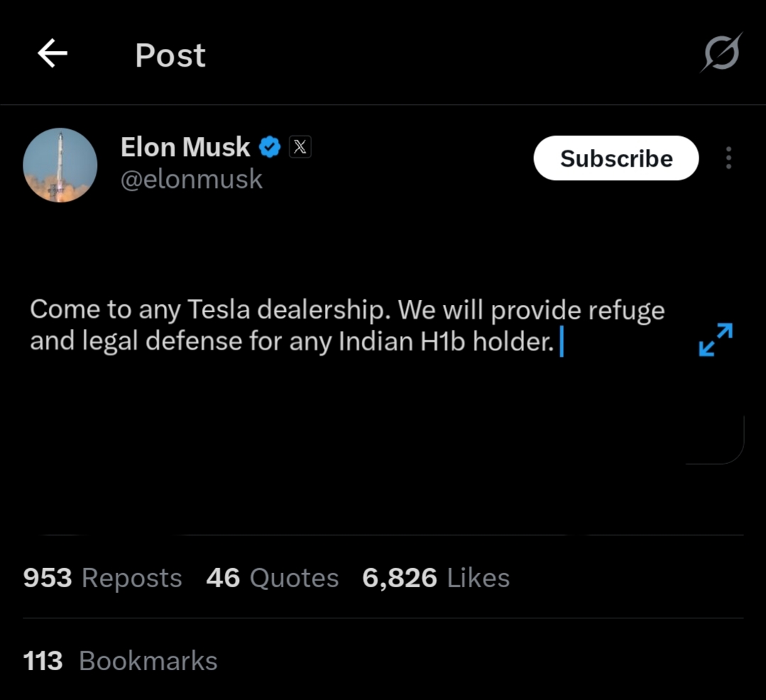The image size is (766, 700).
Task: Click the Reposts label text
Action: (x=132, y=578)
